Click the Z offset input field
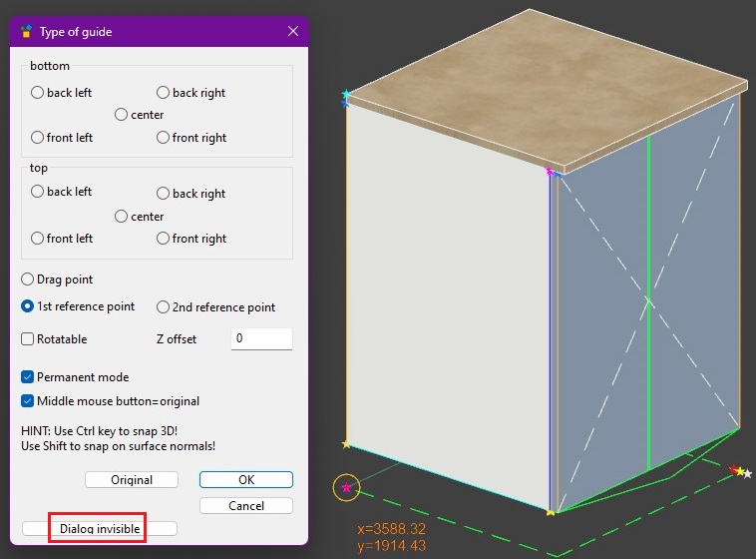Viewport: 756px width, 559px height. pos(261,338)
